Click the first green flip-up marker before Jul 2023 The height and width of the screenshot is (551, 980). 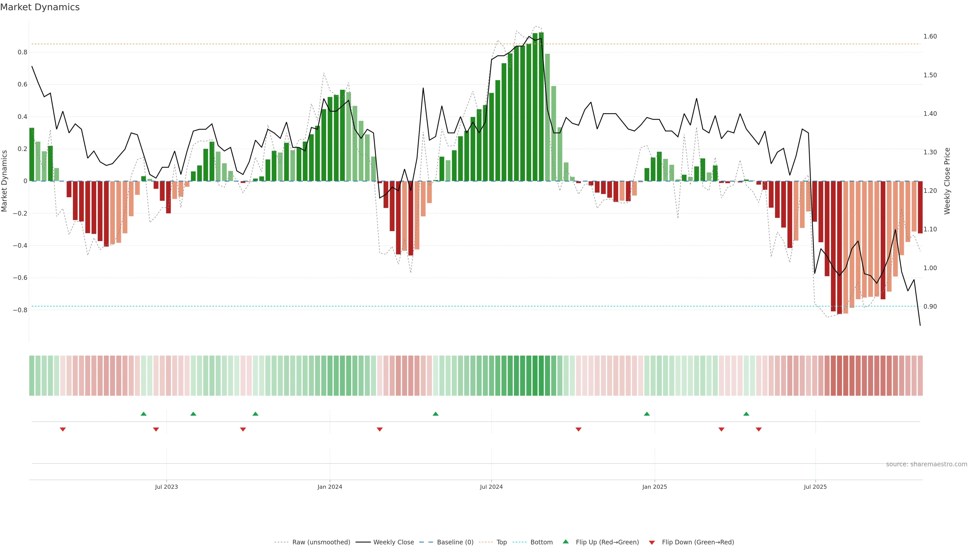[143, 414]
